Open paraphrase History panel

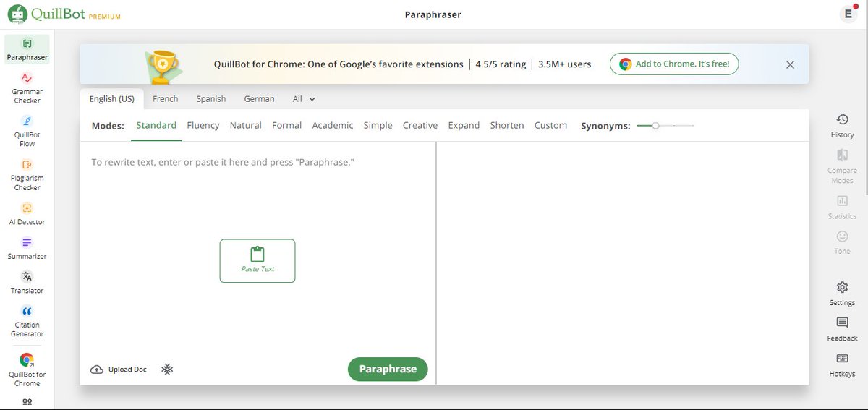click(x=842, y=126)
